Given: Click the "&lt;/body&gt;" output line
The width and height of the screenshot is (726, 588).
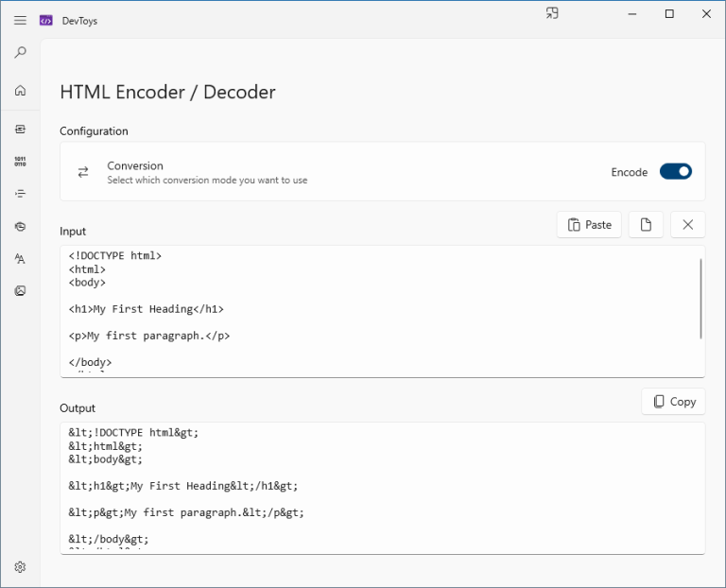Looking at the screenshot, I should (x=109, y=540).
